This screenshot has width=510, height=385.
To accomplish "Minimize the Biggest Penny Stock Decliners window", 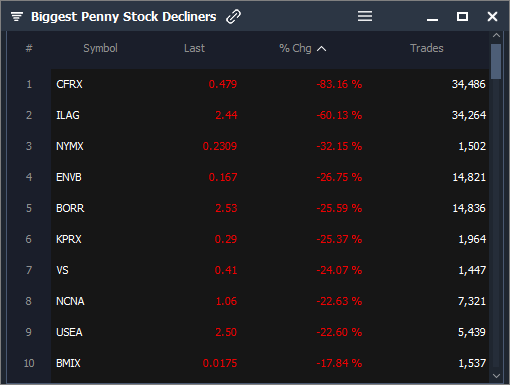I will pos(432,20).
